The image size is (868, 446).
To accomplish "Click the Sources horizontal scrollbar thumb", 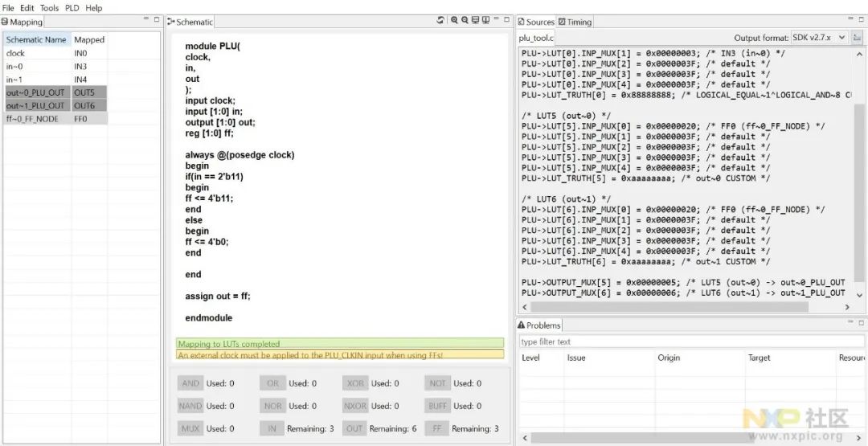I will [669, 306].
